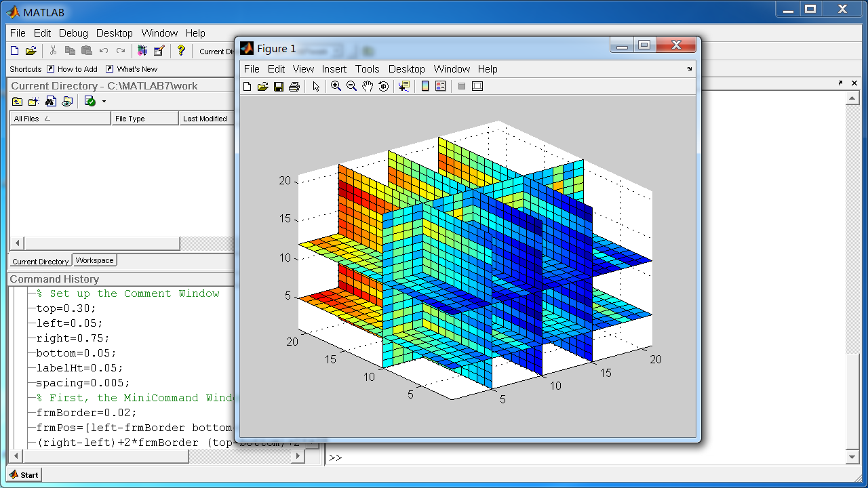Go up one directory level icon
Viewport: 868px width, 488px height.
pos(18,102)
